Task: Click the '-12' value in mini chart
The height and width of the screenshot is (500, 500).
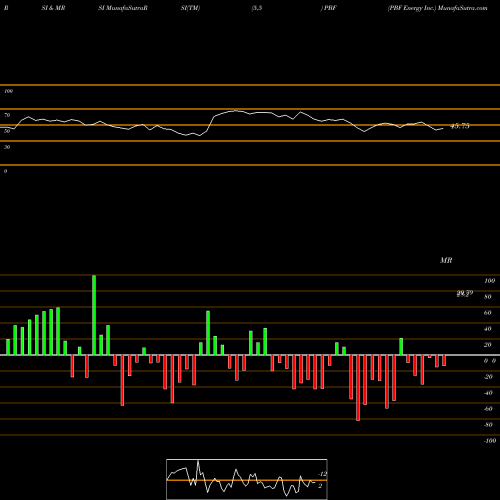Action: point(322,474)
